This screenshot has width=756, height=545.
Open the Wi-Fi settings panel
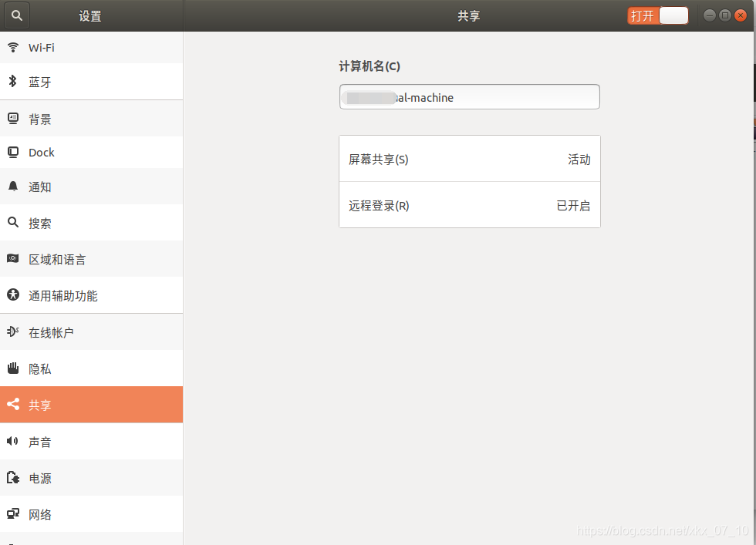tap(92, 47)
